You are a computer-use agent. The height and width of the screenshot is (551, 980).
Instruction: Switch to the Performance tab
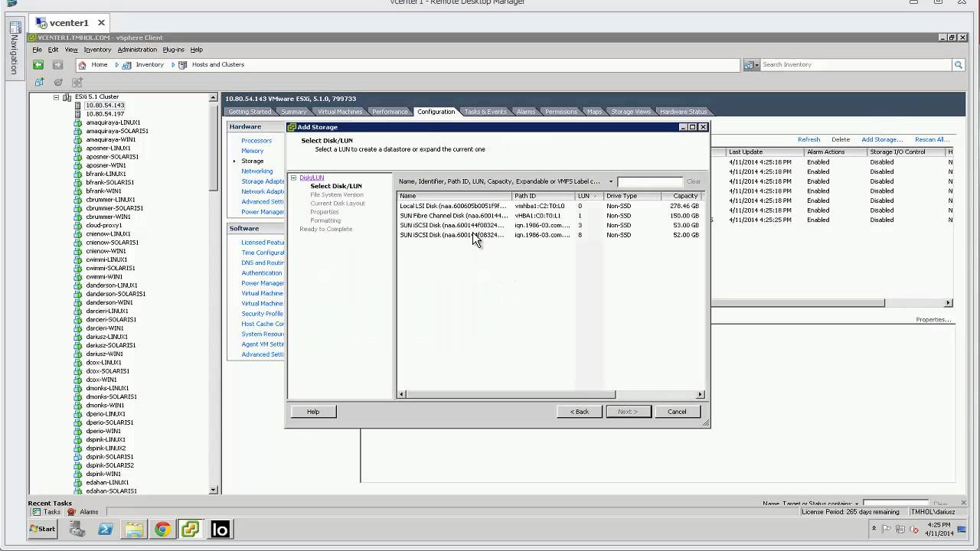390,112
